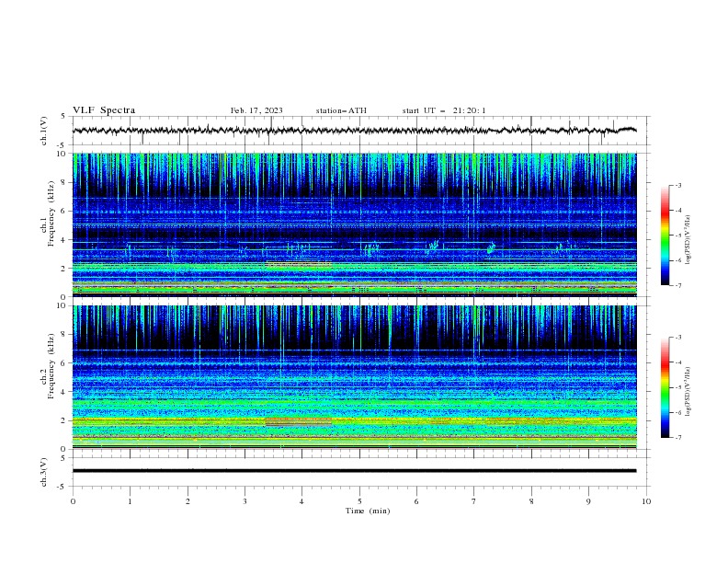Click the time axis tick label "9"
Viewport: 728px width, 563px height.
(x=588, y=501)
